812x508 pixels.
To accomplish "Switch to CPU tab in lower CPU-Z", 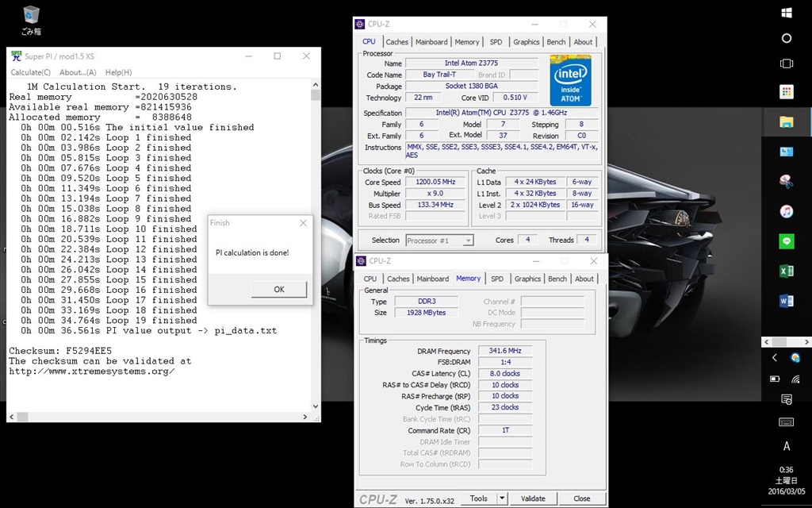I will point(370,279).
